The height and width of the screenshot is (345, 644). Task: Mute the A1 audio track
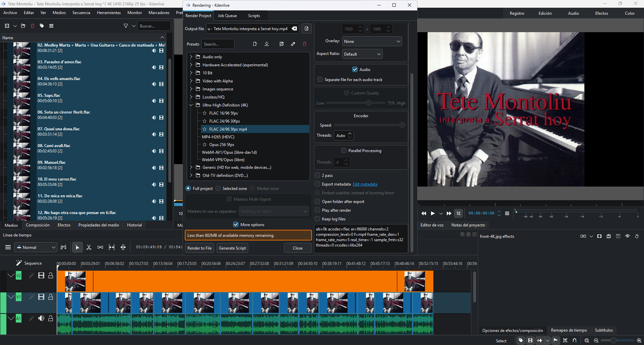41,318
